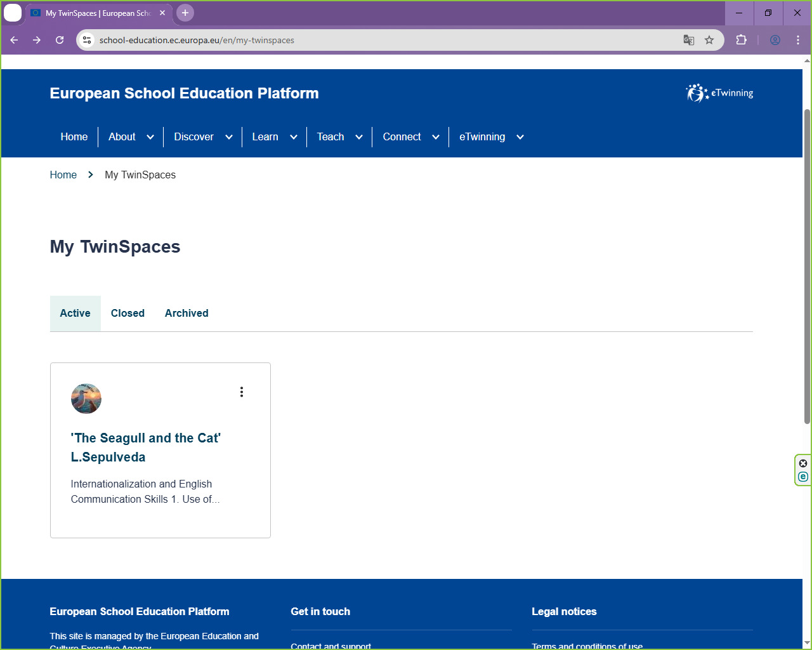Click the vertical page scrollbar
This screenshot has height=650, width=812.
807,267
